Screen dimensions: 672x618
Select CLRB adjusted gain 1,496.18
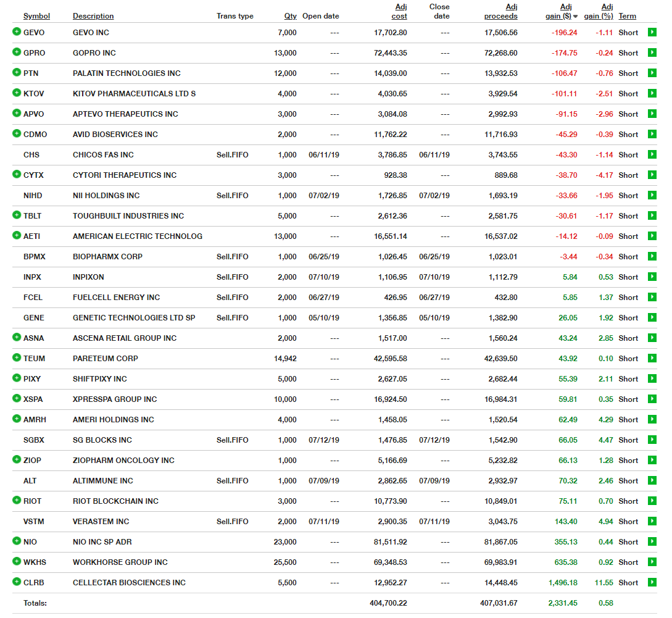(x=563, y=582)
